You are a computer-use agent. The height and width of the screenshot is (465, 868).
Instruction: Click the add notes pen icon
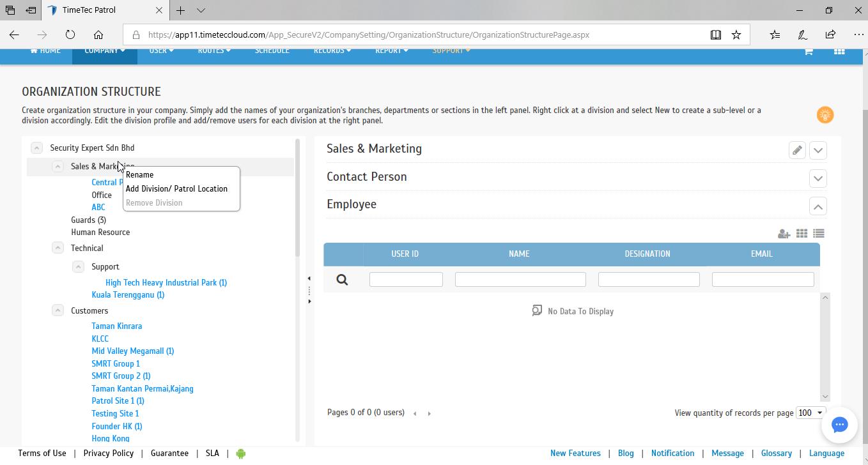pos(802,34)
